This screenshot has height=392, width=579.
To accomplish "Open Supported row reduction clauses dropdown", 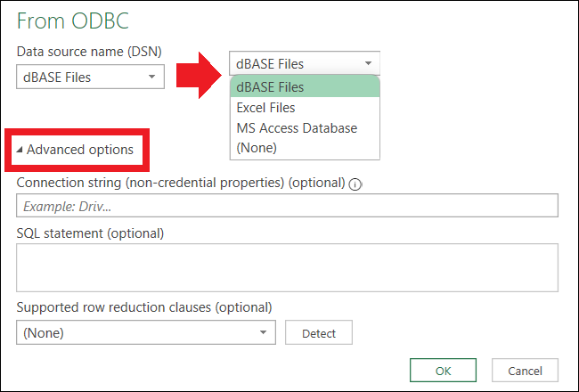I will 146,332.
